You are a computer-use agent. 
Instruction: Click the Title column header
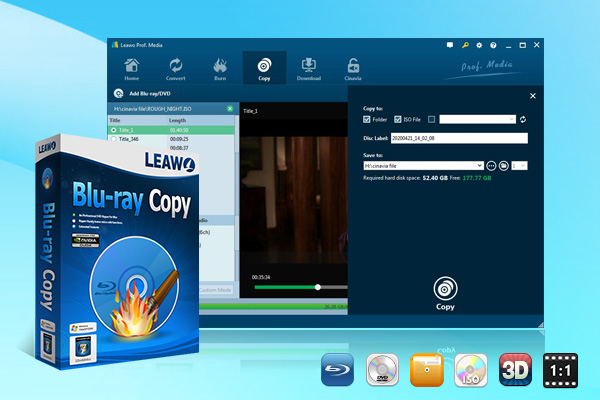coord(115,120)
